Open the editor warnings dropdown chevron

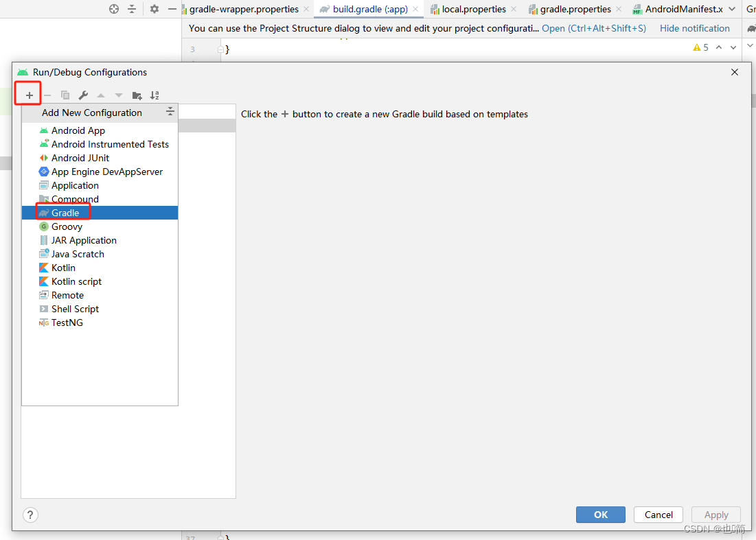pos(733,47)
